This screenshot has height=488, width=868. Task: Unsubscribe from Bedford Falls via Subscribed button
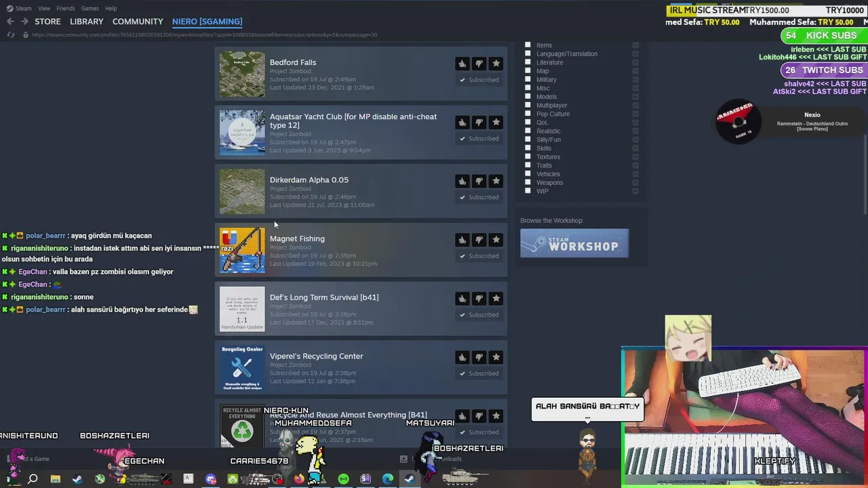479,80
